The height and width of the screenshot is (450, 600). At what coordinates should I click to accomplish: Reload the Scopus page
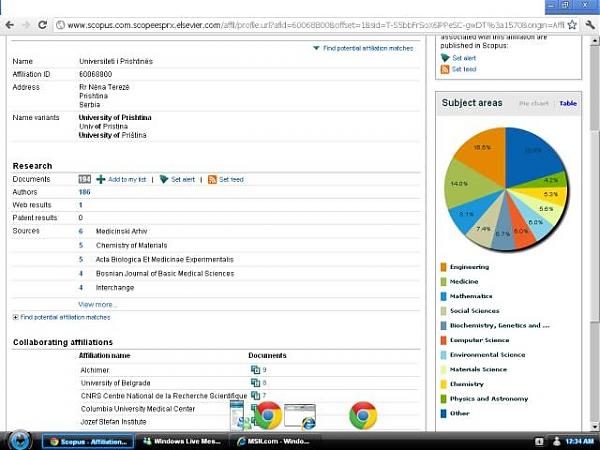pyautogui.click(x=42, y=25)
